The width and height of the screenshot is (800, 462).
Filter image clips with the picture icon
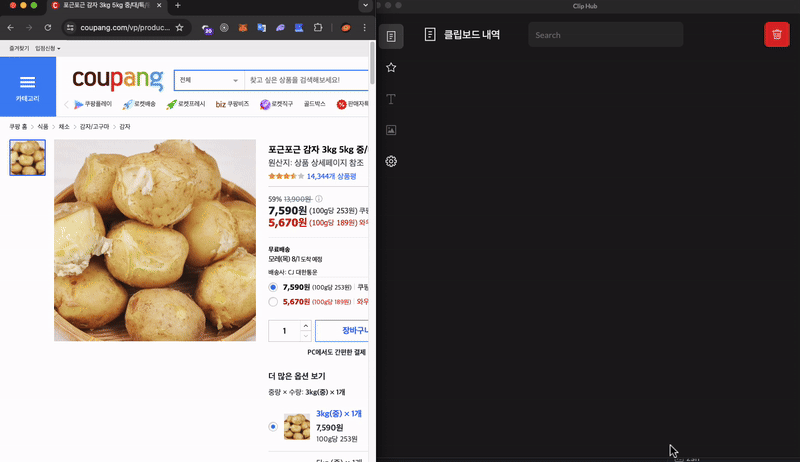pyautogui.click(x=391, y=130)
